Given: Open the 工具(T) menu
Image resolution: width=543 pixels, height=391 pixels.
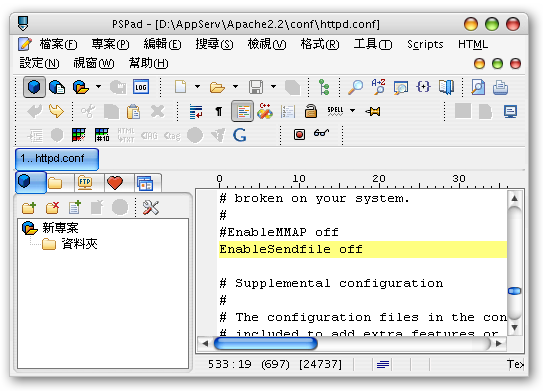Looking at the screenshot, I should click(x=373, y=44).
